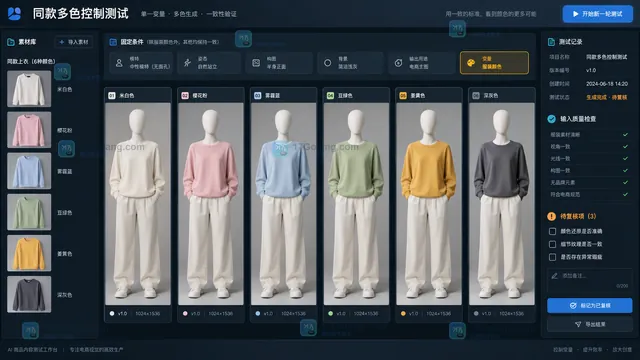Click the pencil icon in notes field

point(554,276)
